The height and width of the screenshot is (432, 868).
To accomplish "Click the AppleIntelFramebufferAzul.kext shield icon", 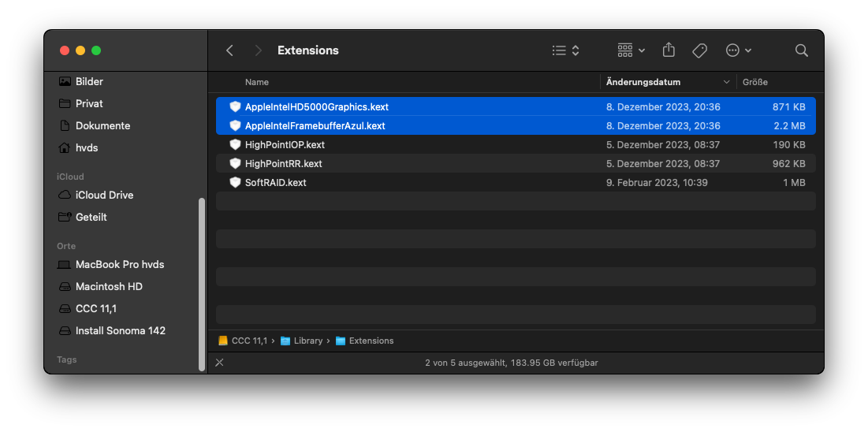I will pyautogui.click(x=235, y=125).
